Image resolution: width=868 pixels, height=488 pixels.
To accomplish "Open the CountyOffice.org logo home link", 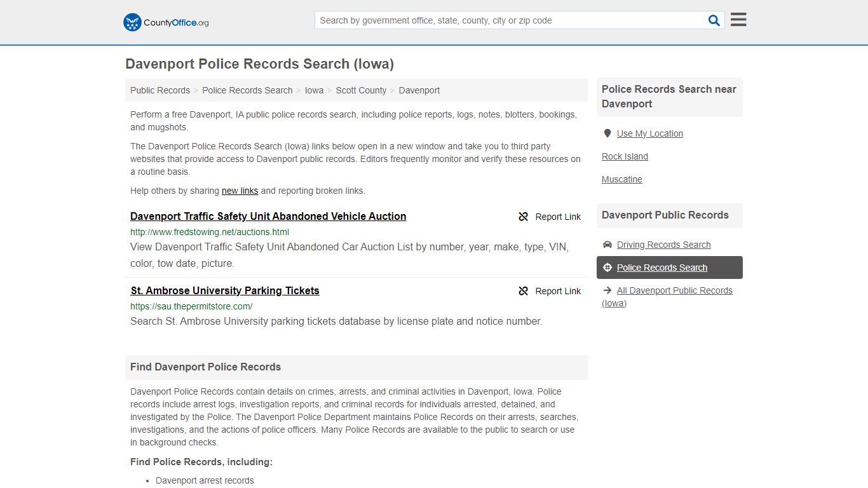I will pyautogui.click(x=166, y=22).
